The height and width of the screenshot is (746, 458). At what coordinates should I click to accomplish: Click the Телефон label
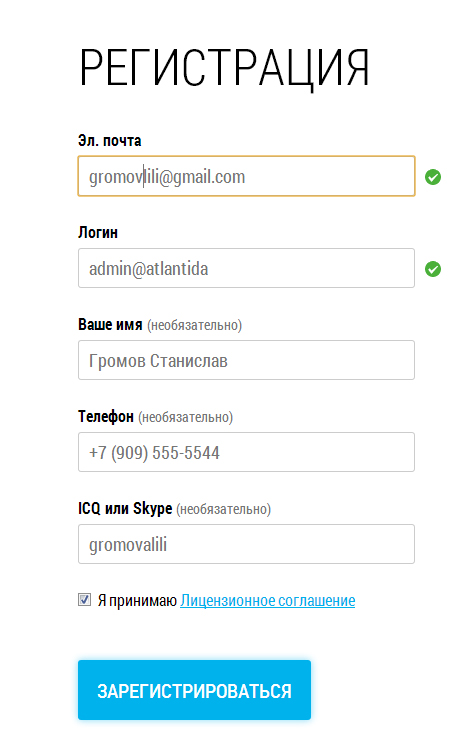coord(106,417)
